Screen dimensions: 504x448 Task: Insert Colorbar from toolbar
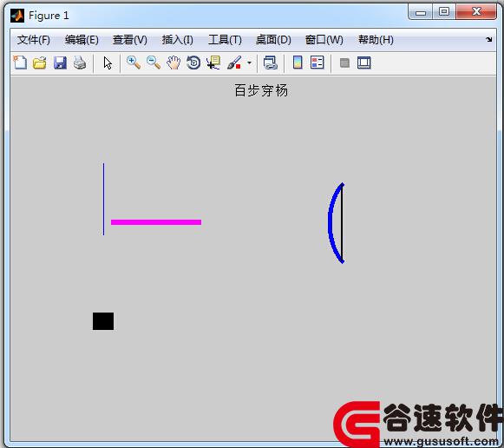pos(298,63)
